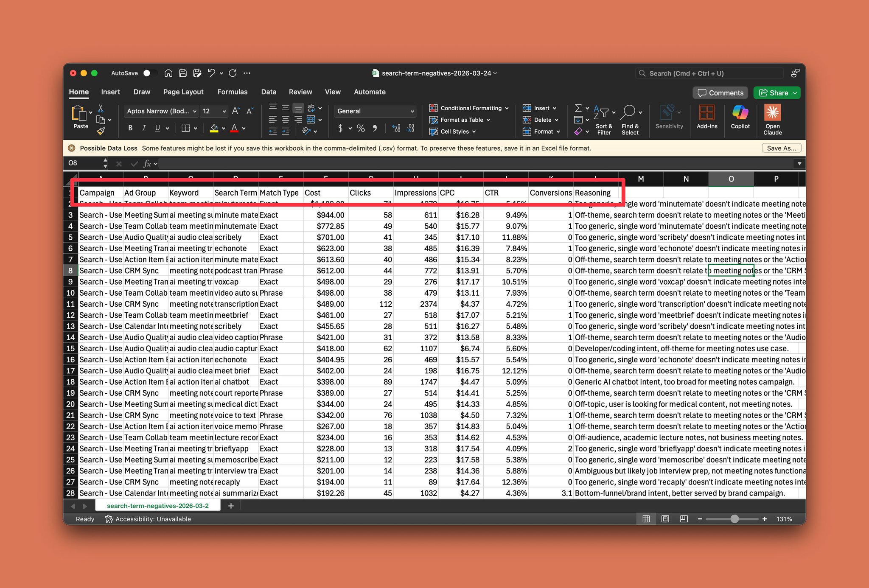Add a new sheet with plus
Viewport: 869px width, 588px height.
pos(231,506)
